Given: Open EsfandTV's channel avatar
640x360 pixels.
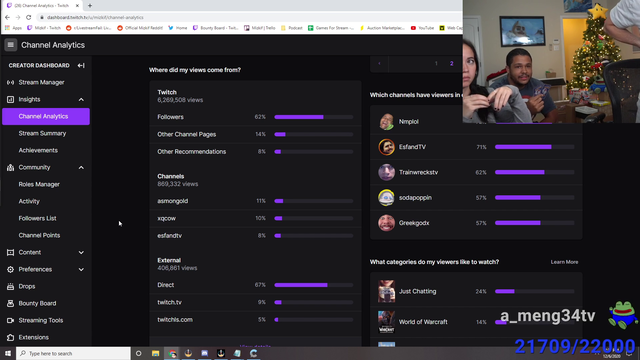Looking at the screenshot, I should (386, 147).
